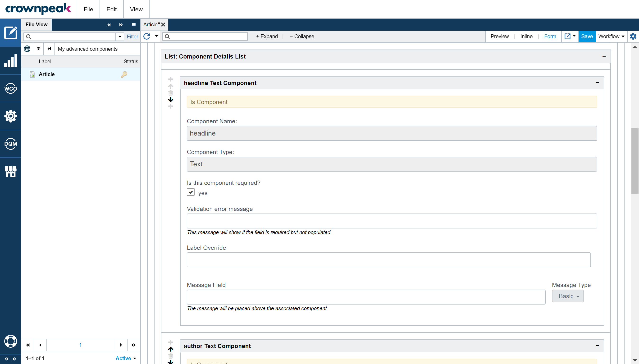Click the File View hamburger menu icon
The height and width of the screenshot is (364, 639).
133,24
